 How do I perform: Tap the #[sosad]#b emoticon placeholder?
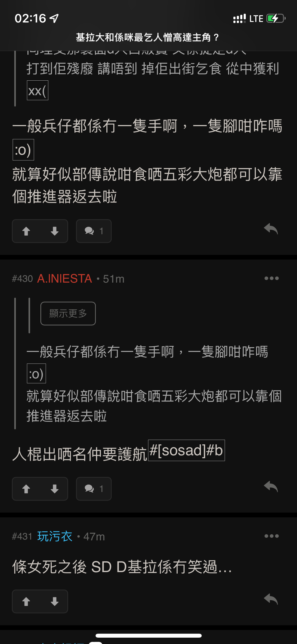click(186, 450)
